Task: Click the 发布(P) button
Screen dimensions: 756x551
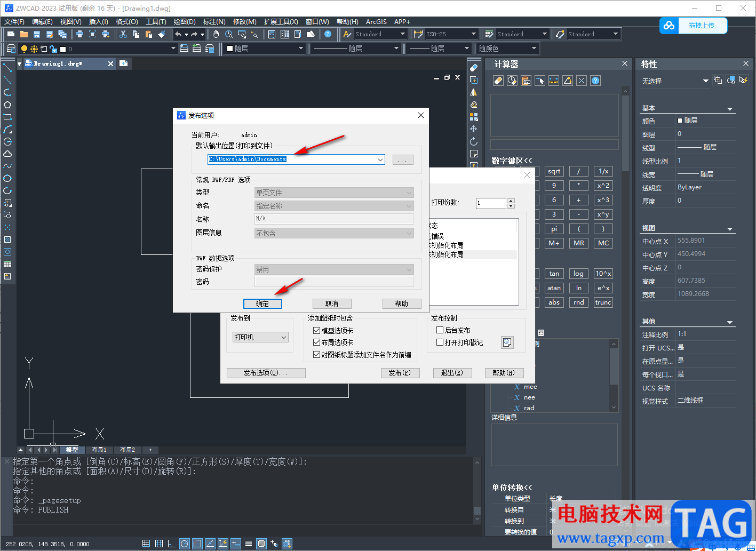Action: [400, 373]
